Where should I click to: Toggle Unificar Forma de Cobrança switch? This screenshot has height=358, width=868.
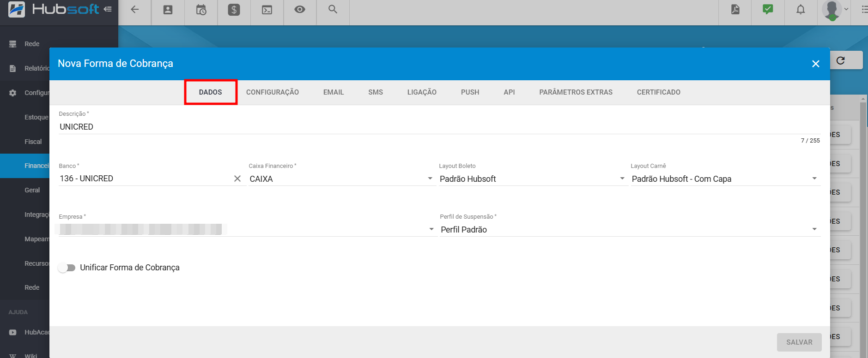coord(67,268)
